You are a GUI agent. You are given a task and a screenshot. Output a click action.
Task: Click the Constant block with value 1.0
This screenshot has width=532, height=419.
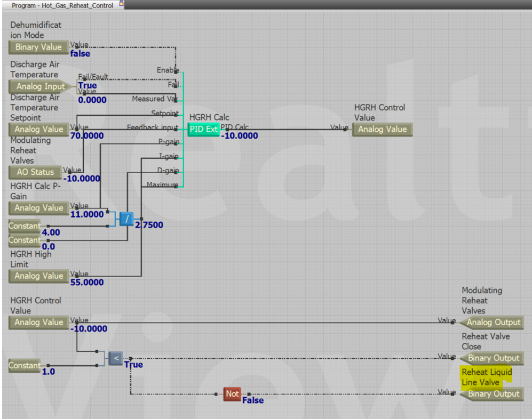tap(24, 366)
